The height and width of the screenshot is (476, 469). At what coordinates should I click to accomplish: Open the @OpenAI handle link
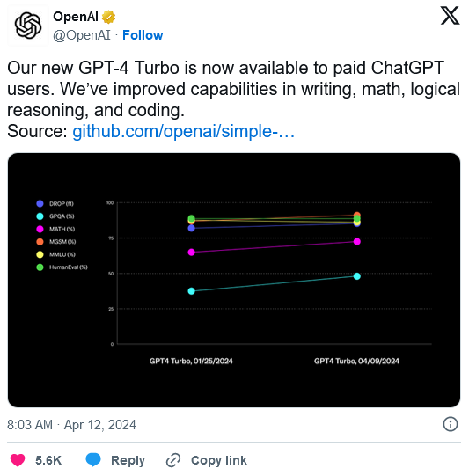82,35
